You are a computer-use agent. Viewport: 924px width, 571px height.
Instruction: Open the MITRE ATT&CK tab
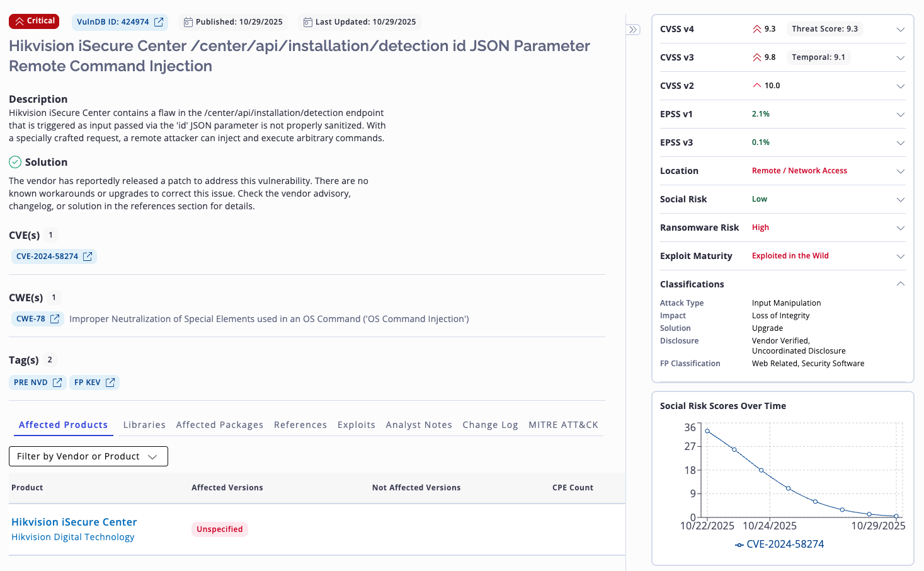tap(563, 425)
